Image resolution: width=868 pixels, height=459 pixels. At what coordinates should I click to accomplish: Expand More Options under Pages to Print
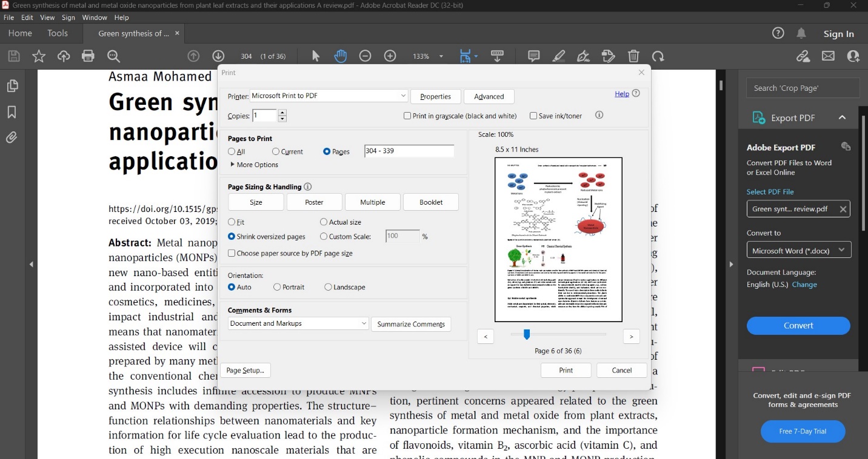click(254, 165)
